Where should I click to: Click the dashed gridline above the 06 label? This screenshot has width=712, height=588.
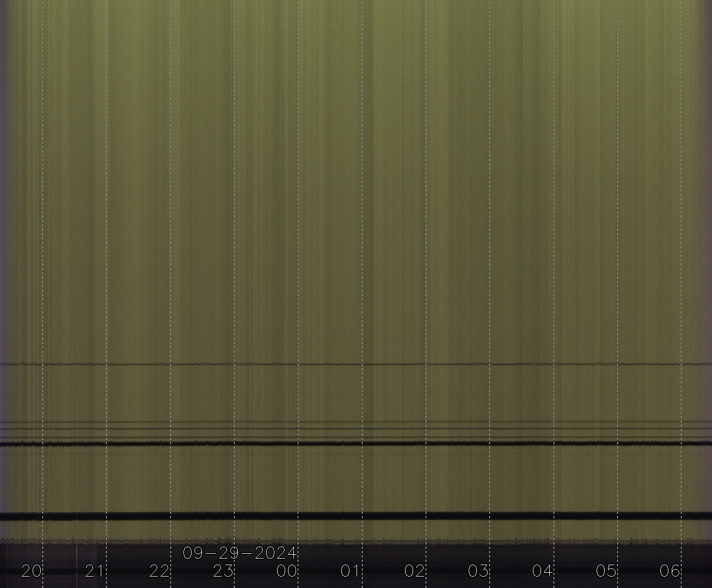pos(681,218)
